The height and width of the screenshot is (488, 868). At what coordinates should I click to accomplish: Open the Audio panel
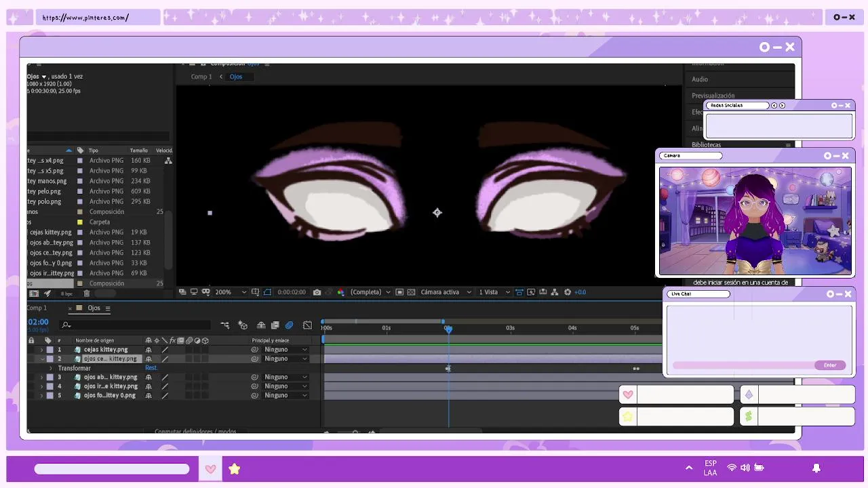(x=700, y=79)
